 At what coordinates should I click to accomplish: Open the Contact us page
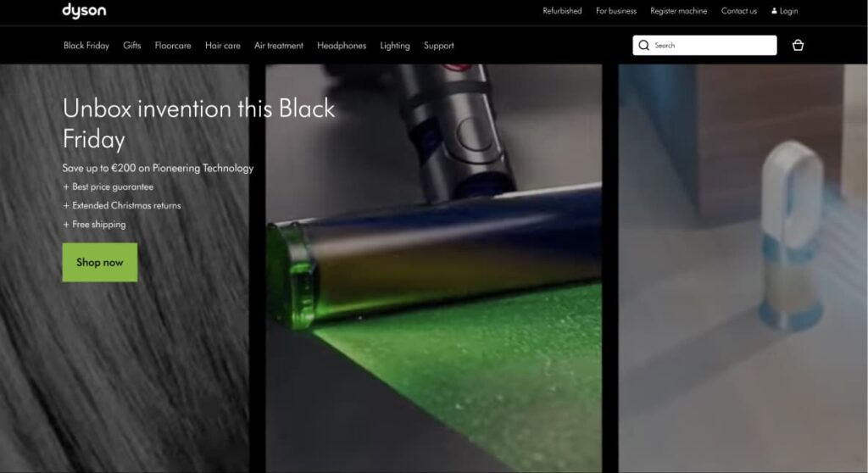739,11
